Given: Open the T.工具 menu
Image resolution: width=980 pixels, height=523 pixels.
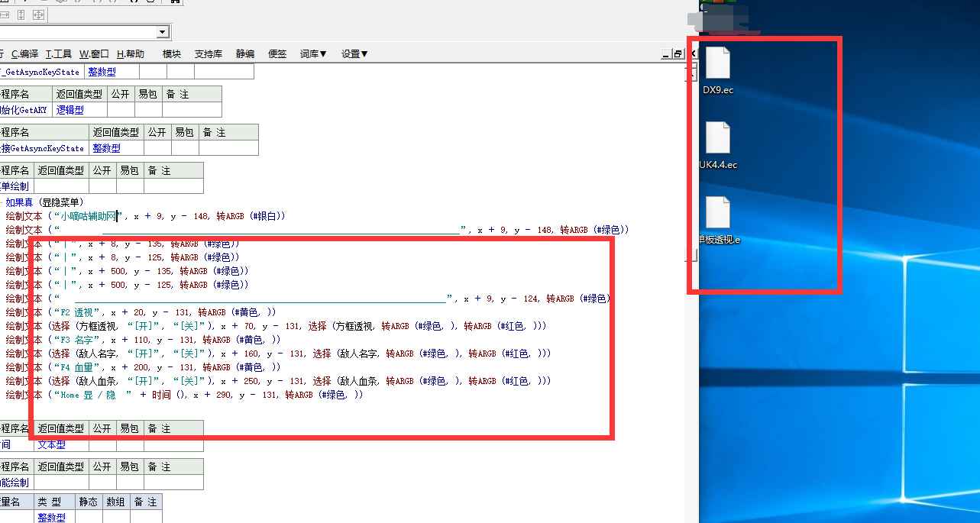Looking at the screenshot, I should [59, 54].
